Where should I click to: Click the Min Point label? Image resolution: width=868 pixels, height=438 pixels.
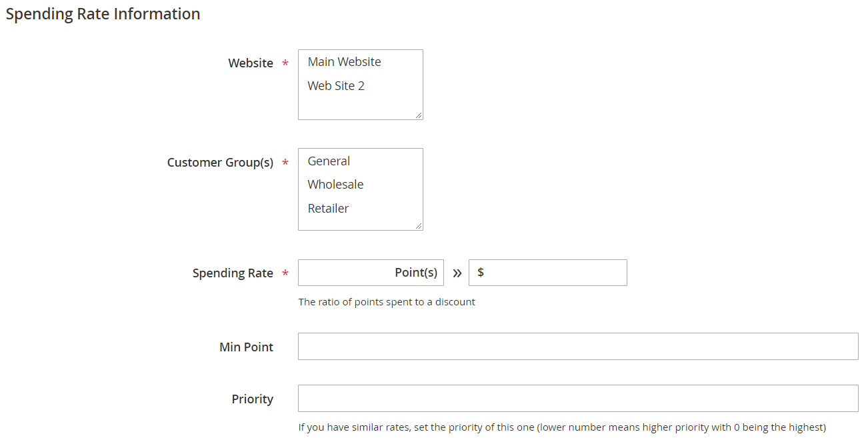pyautogui.click(x=246, y=347)
